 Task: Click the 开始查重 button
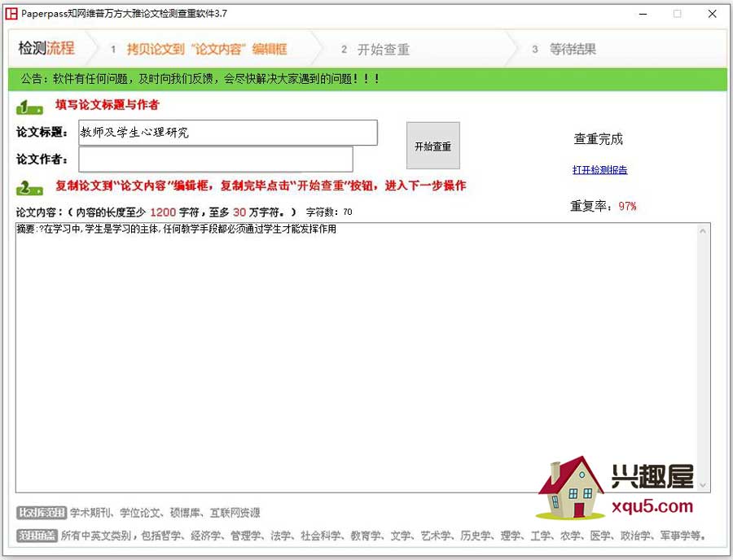[x=433, y=146]
